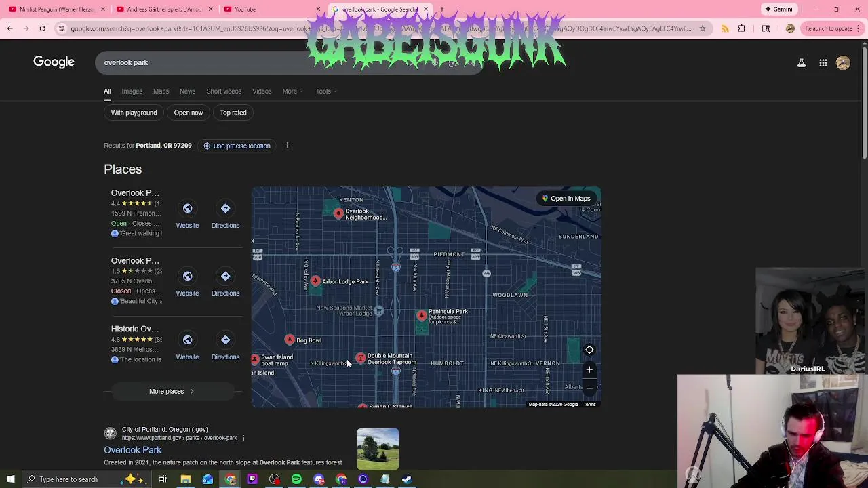This screenshot has height=488, width=868.
Task: Click Use precise location link
Action: 237,146
